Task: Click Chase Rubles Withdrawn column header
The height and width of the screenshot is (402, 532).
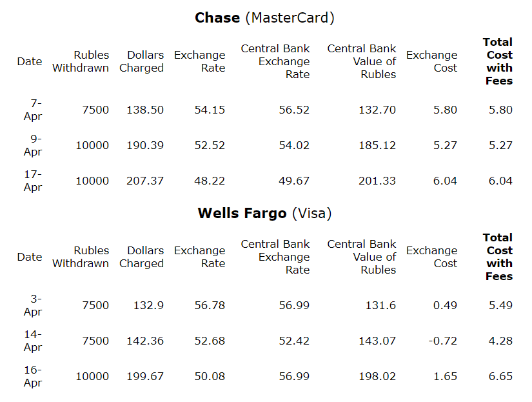Action: [x=81, y=61]
